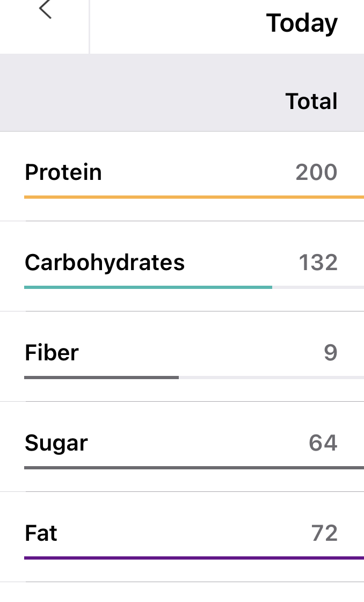Select the Today date header
This screenshot has width=364, height=602.
pos(302,23)
